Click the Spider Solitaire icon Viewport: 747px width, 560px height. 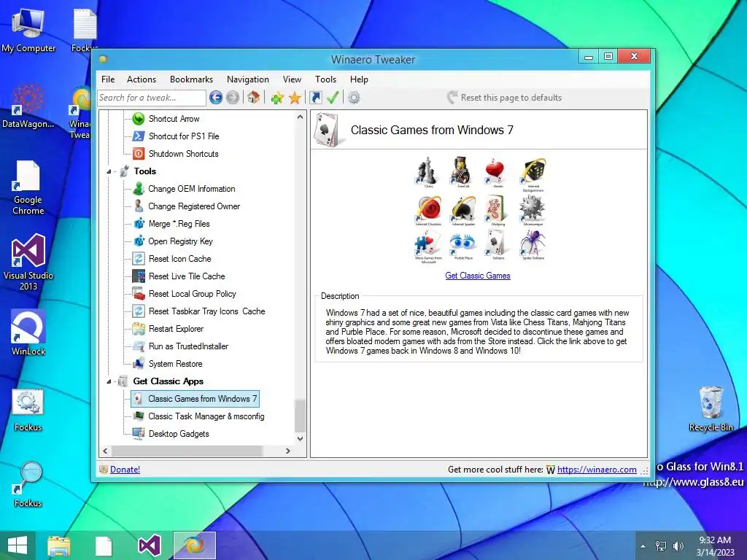(x=533, y=244)
